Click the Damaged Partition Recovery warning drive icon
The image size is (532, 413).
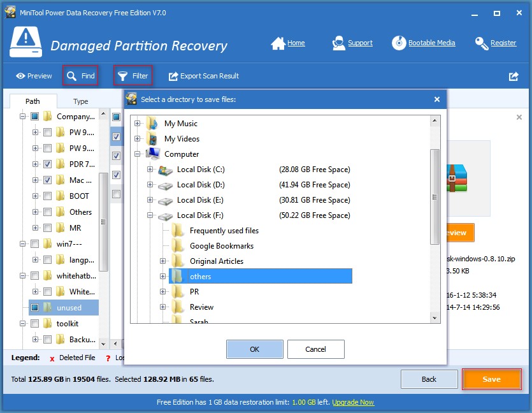pos(25,42)
